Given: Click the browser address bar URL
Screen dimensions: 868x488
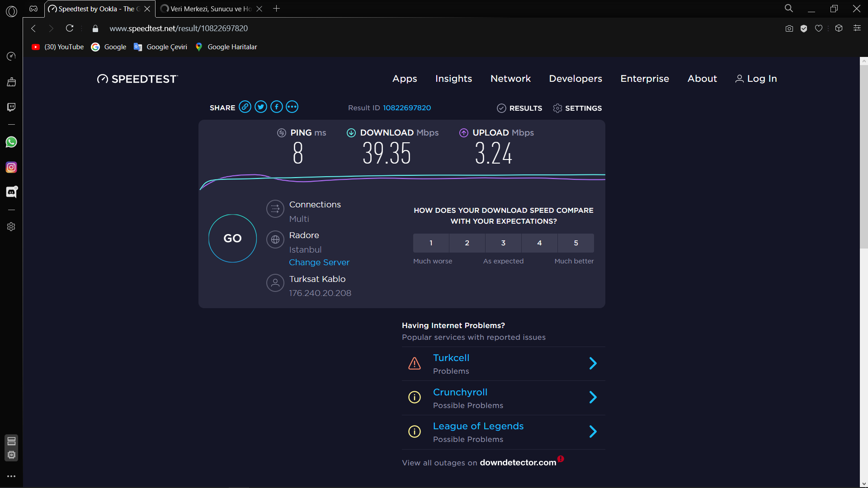Looking at the screenshot, I should (179, 28).
